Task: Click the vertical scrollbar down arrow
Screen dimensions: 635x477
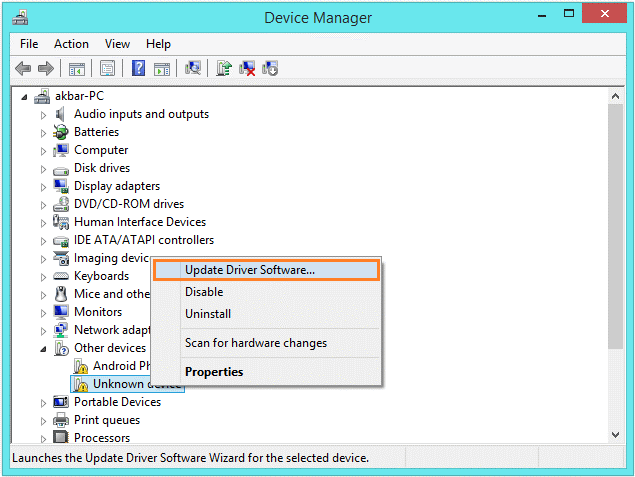Action: tap(616, 435)
